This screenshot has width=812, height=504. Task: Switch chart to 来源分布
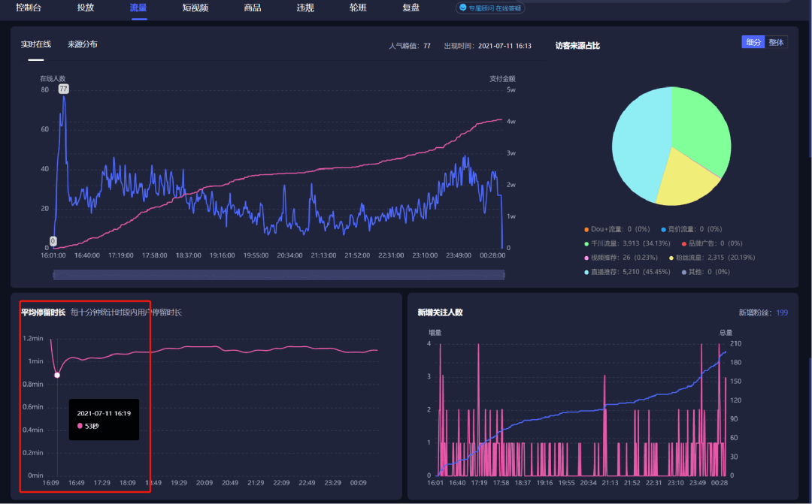point(83,44)
